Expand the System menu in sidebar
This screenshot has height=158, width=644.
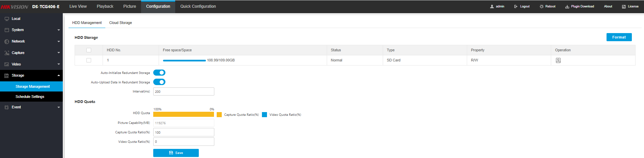31,30
